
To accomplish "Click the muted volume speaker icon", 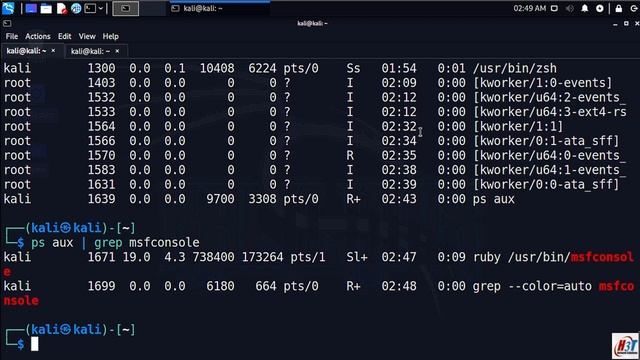I will 569,9.
